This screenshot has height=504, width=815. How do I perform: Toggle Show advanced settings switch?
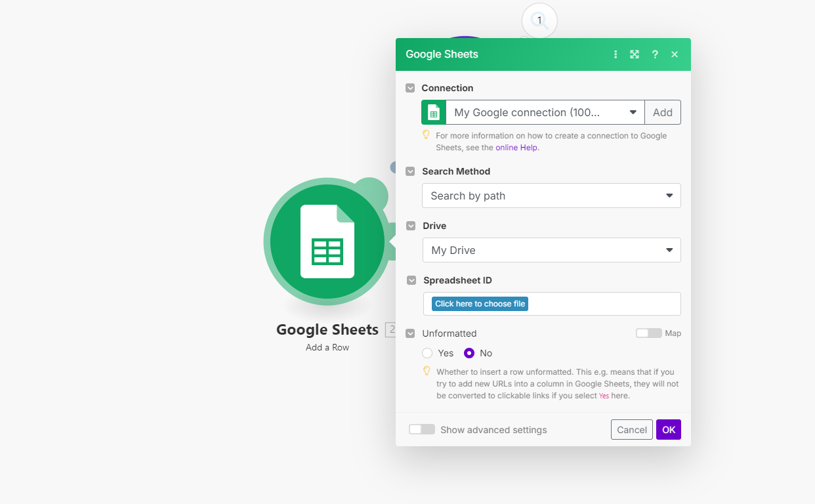[421, 429]
